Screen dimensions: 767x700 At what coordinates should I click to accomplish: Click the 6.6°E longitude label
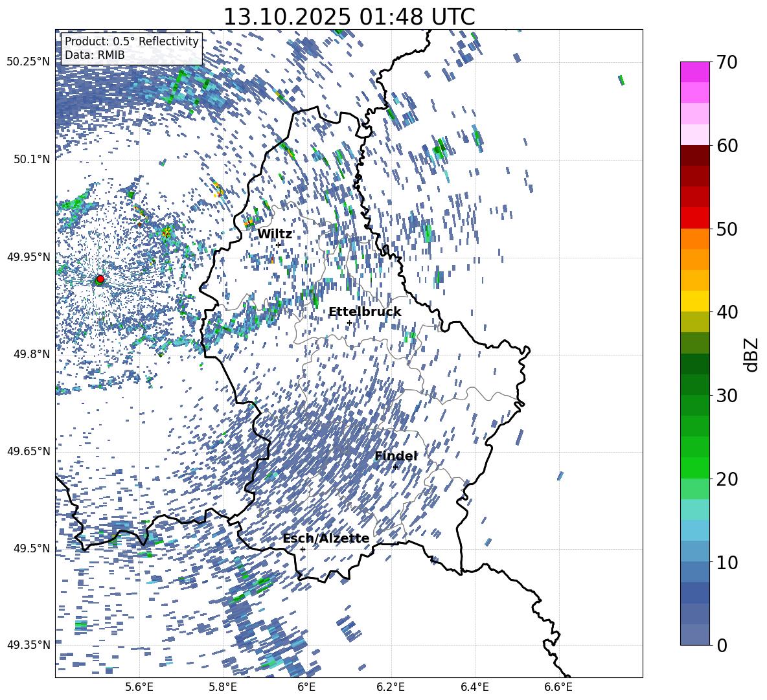[x=558, y=687]
